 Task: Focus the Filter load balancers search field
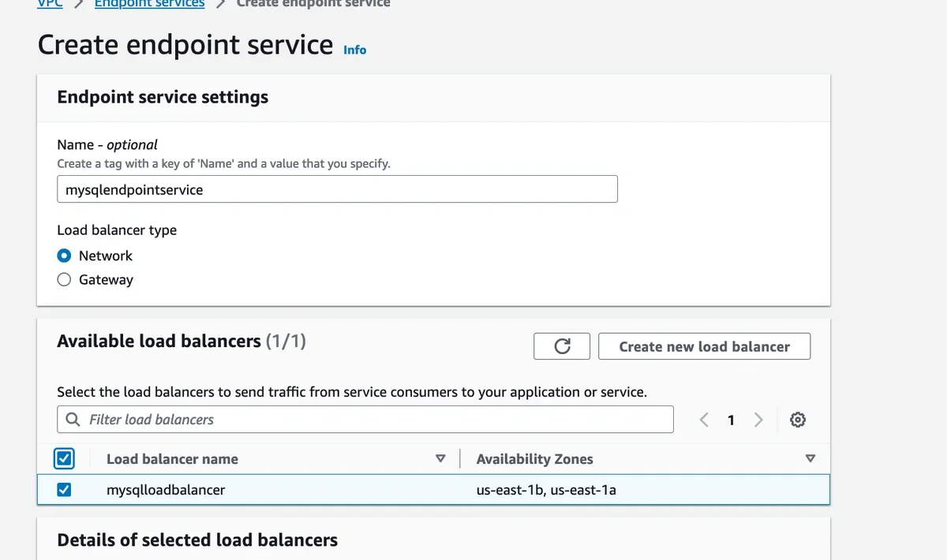click(x=371, y=420)
